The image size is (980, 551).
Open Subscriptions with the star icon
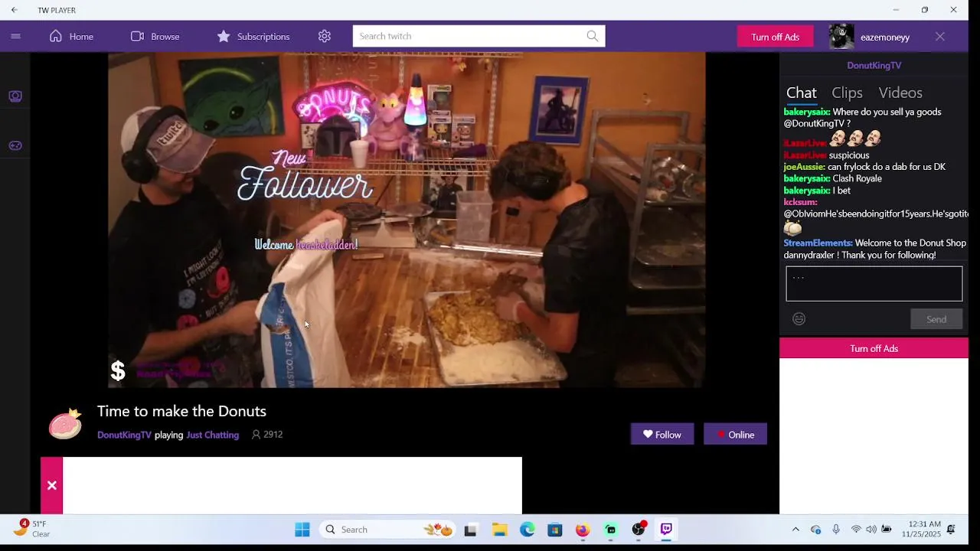tap(253, 36)
